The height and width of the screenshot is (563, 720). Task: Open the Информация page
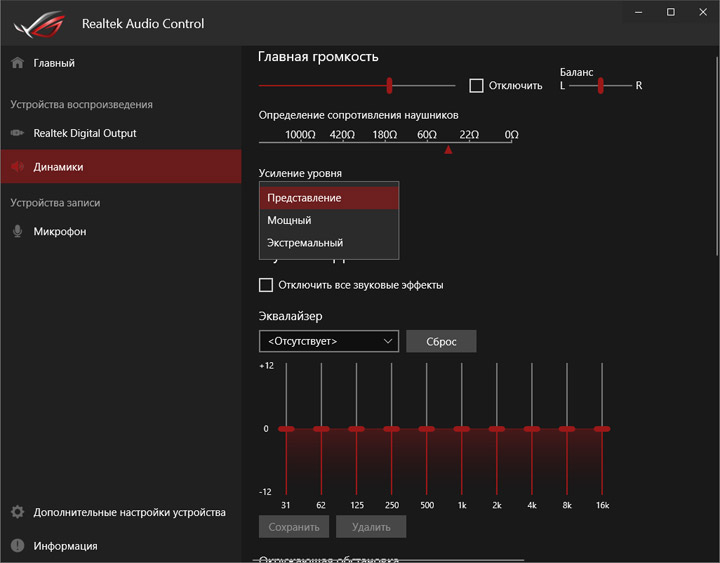(121, 546)
